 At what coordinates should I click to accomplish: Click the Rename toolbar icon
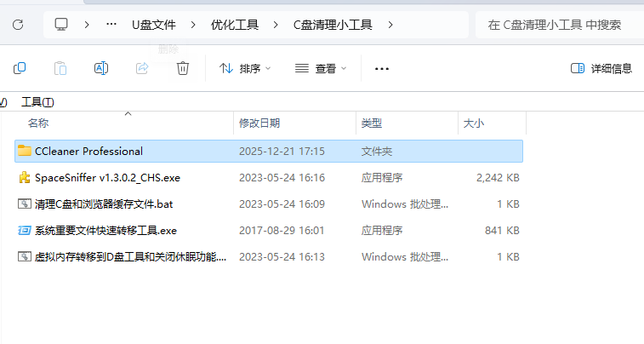[x=101, y=68]
